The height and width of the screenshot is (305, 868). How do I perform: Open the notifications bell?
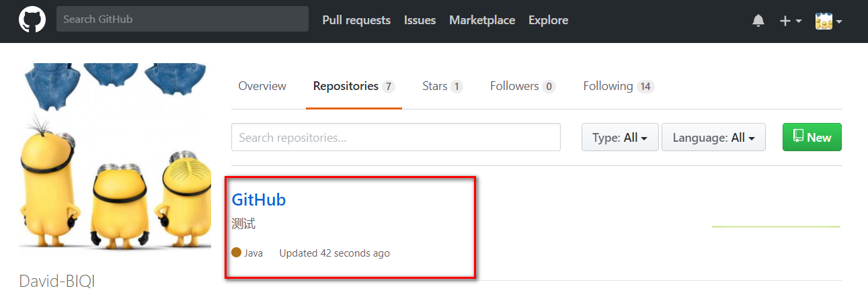pyautogui.click(x=758, y=21)
